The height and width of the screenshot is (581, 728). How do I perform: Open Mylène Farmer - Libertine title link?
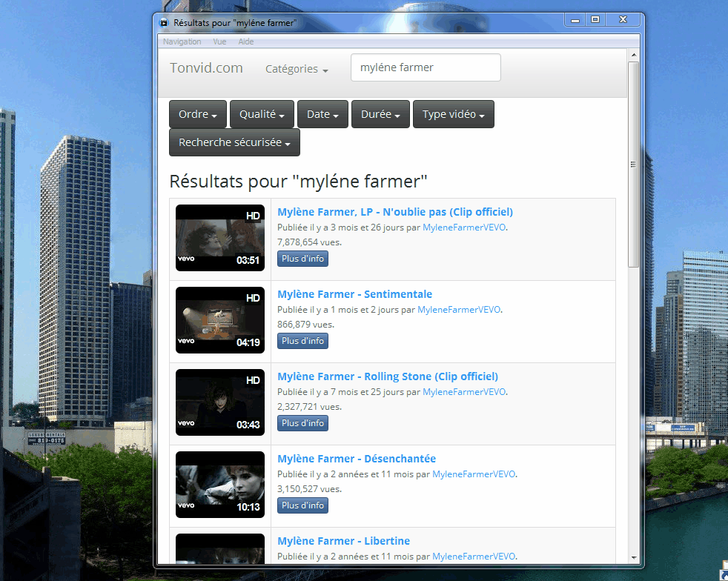343,541
